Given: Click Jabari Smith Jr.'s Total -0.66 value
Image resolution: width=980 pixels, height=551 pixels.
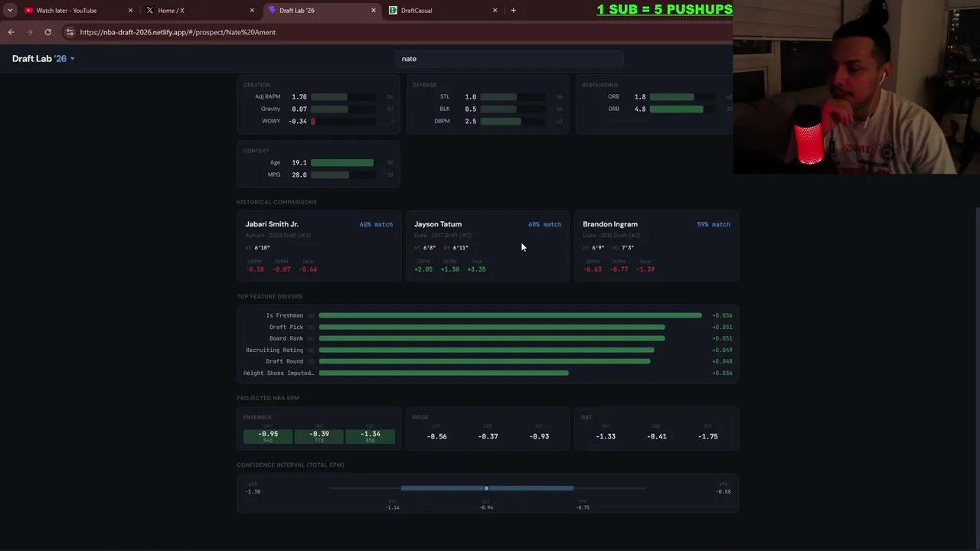Looking at the screenshot, I should 308,269.
